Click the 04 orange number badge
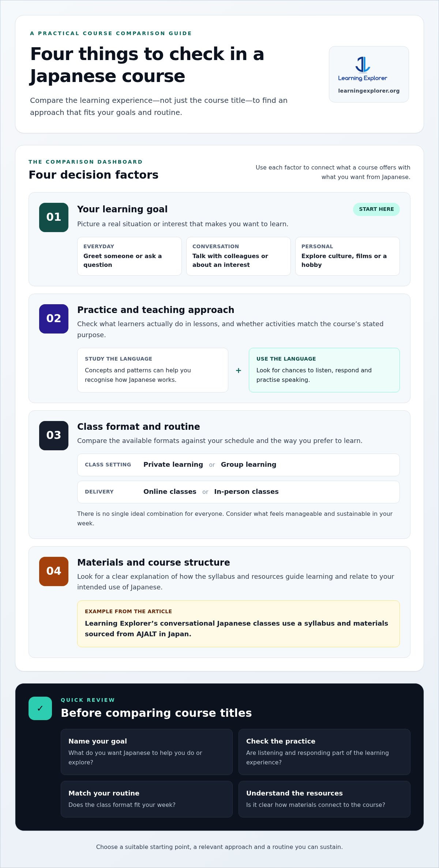Image resolution: width=439 pixels, height=868 pixels. click(54, 571)
